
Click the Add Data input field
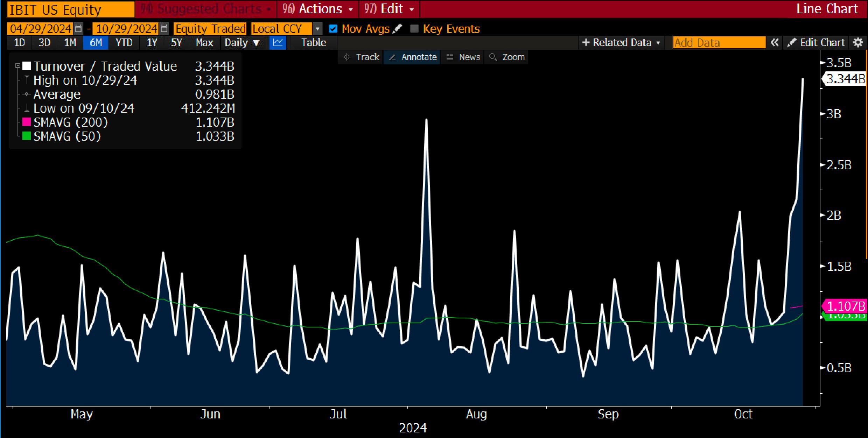719,43
